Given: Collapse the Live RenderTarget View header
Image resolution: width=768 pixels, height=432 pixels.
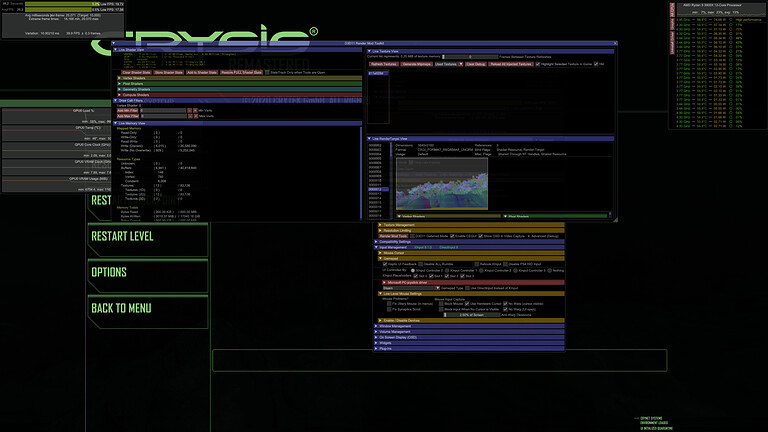Looking at the screenshot, I should pos(491,139).
